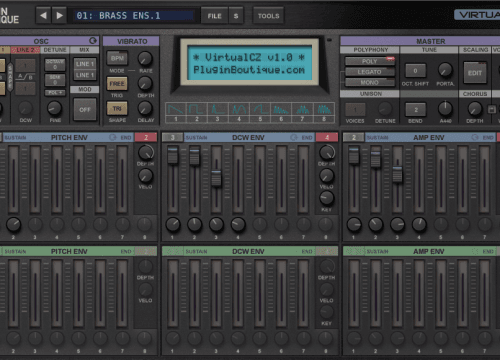Open the FILE menu
500x360 pixels.
[x=214, y=16]
